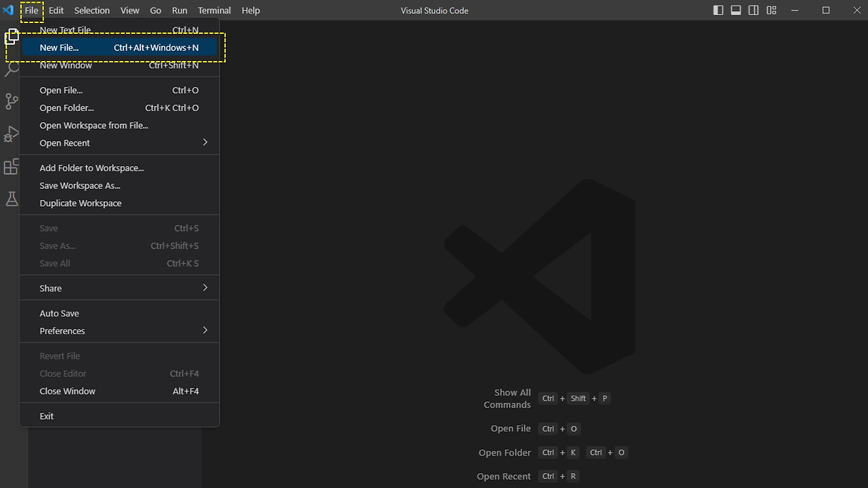Open the Source Control icon
The width and height of the screenshot is (868, 488).
(11, 101)
